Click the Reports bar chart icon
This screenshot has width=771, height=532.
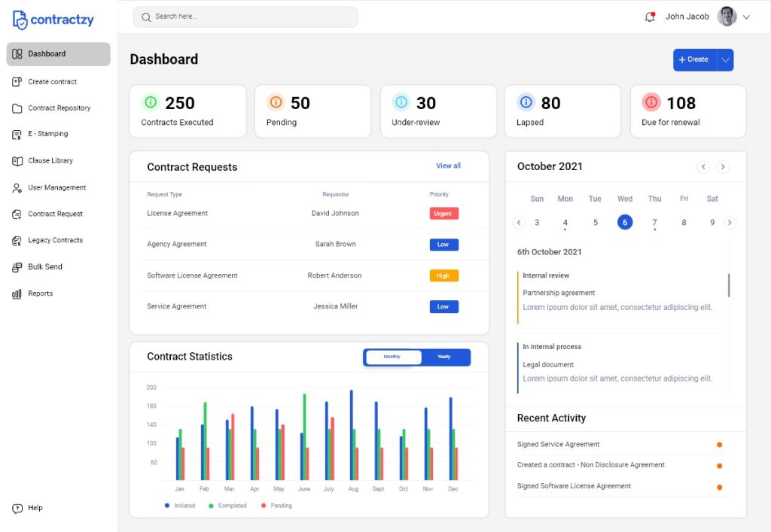[x=17, y=294]
